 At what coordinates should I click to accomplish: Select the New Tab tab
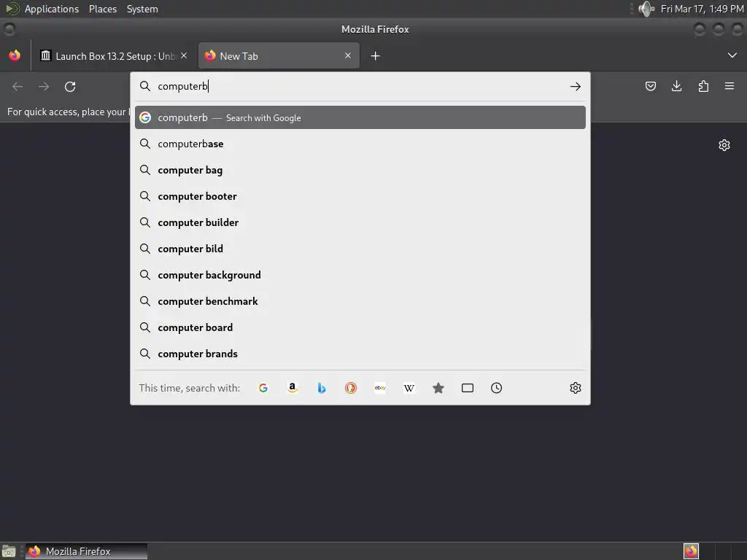tap(279, 56)
